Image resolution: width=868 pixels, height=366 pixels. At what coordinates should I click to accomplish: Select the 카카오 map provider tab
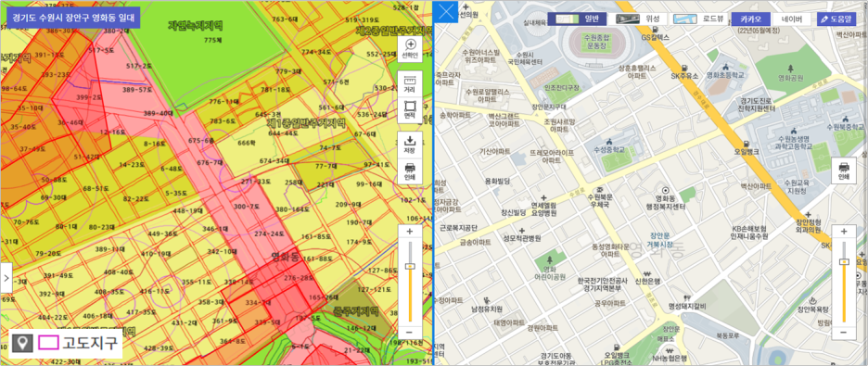click(750, 19)
